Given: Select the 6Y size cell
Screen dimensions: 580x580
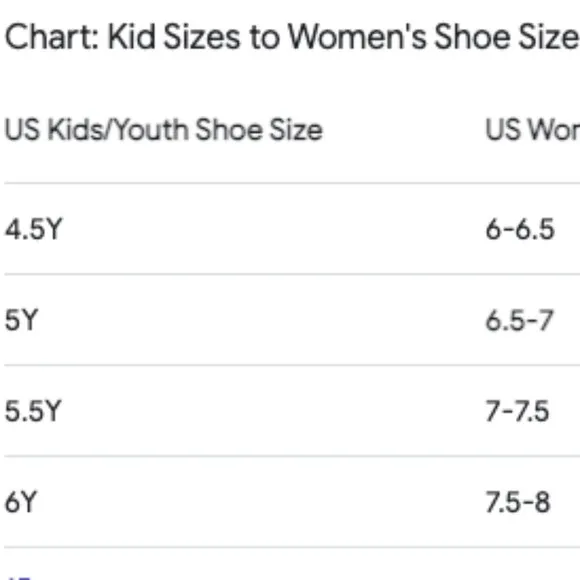Looking at the screenshot, I should pyautogui.click(x=21, y=502).
